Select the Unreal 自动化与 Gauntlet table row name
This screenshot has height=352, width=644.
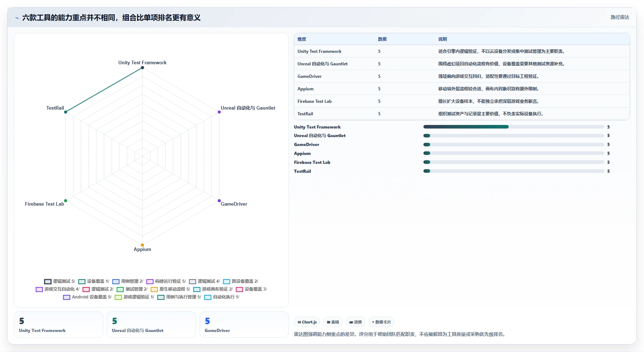click(x=322, y=64)
